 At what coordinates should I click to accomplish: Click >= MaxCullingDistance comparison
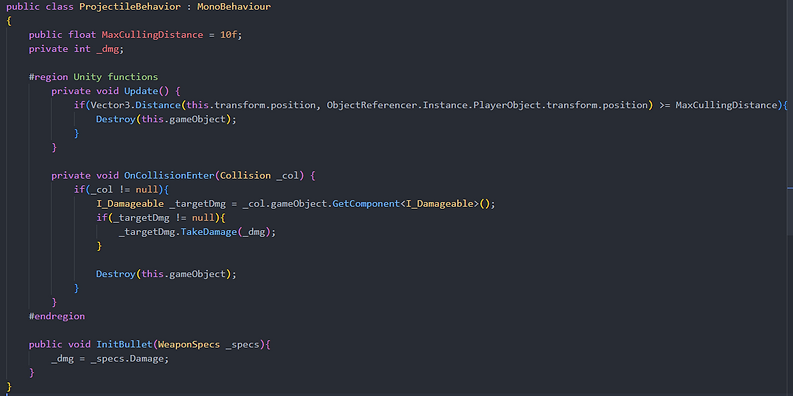[x=717, y=105]
